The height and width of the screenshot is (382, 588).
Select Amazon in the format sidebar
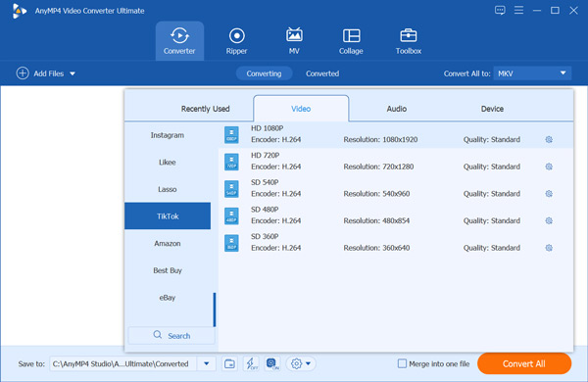coord(168,243)
